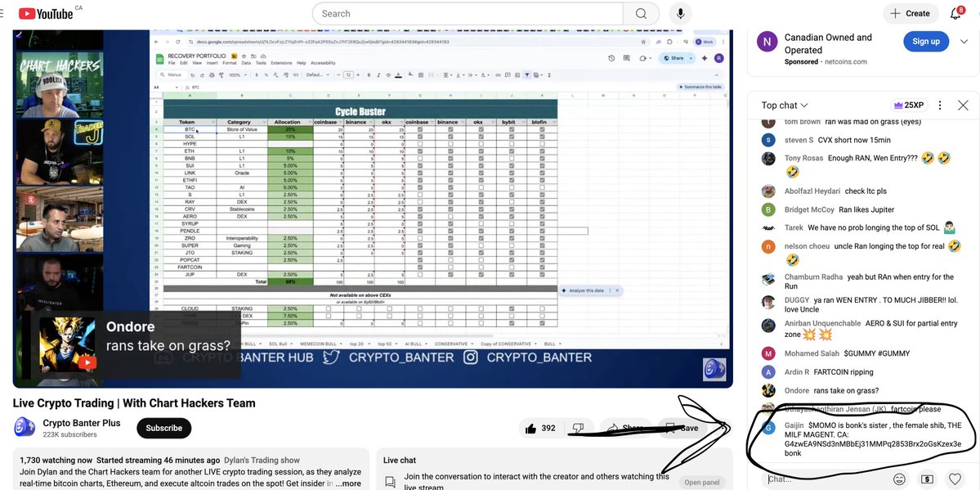Open the Super Chat dollar icon

927,479
